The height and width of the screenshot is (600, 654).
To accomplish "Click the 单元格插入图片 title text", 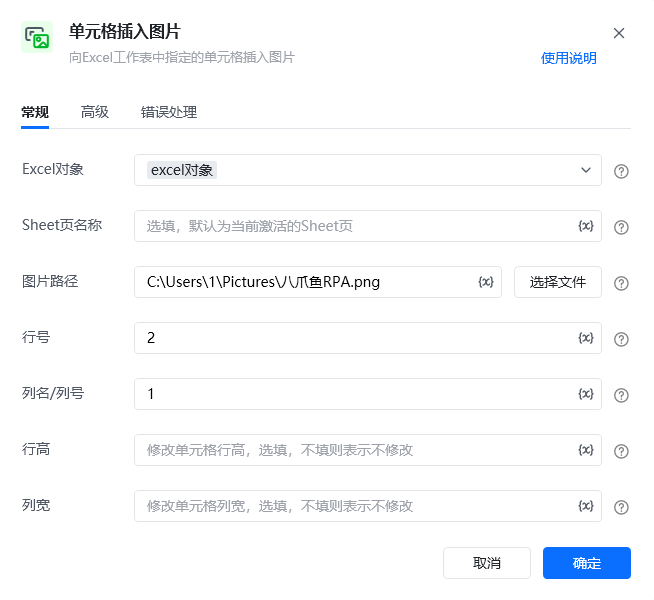I will tap(124, 32).
